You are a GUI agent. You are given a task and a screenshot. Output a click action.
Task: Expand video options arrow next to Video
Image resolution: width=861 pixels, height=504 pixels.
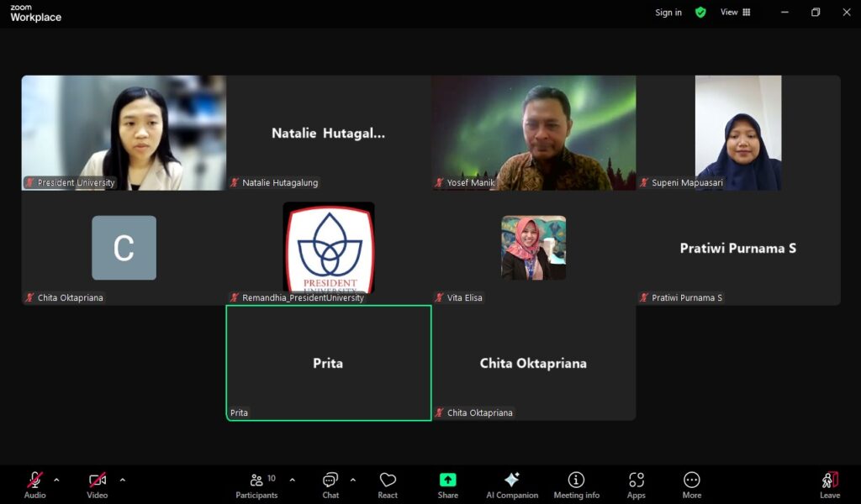[x=123, y=480]
